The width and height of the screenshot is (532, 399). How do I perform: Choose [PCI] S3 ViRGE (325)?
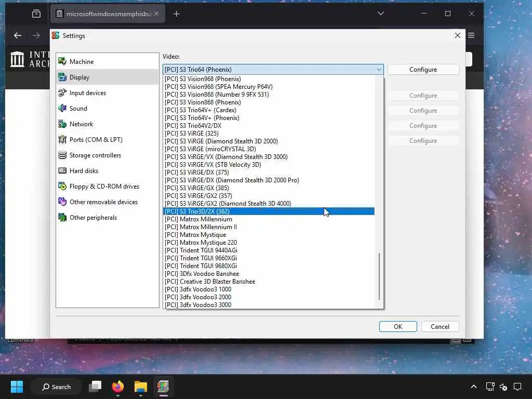(269, 134)
